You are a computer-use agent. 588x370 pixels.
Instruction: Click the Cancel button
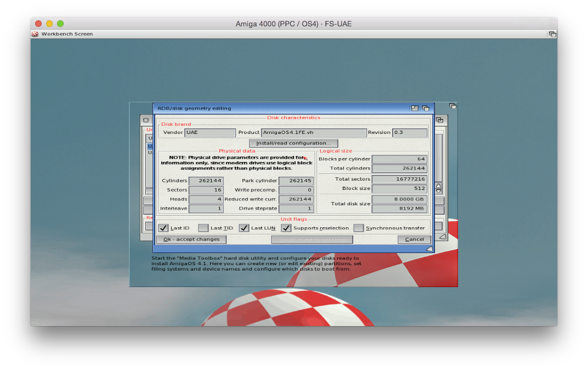click(x=414, y=239)
